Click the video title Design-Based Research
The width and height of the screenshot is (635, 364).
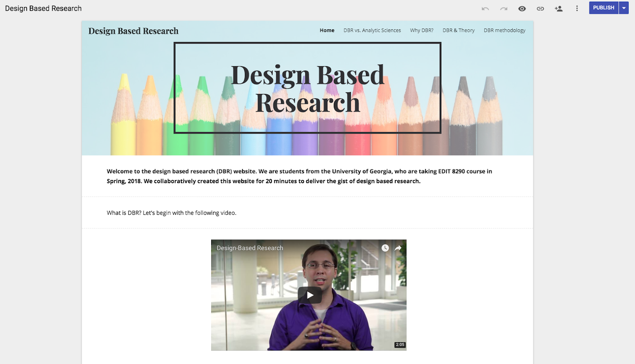pos(250,248)
